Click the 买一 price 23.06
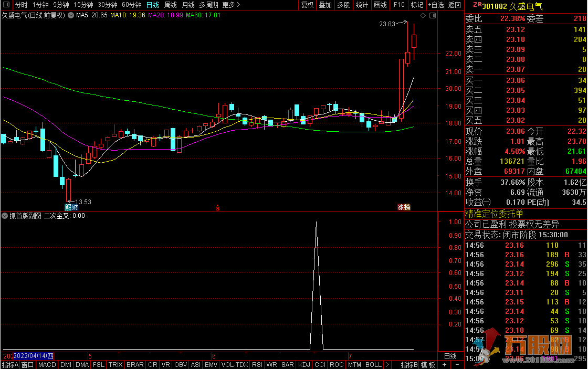Viewport: 588px width, 369px height. [515, 80]
